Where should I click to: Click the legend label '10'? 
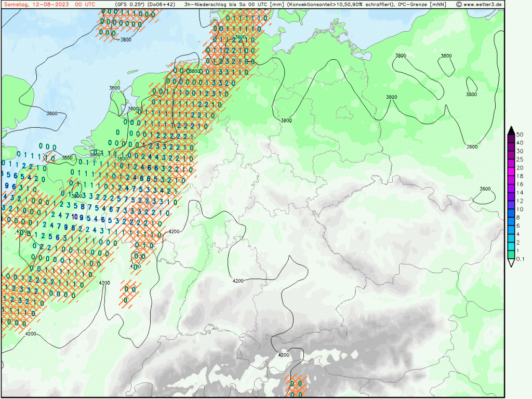520,209
